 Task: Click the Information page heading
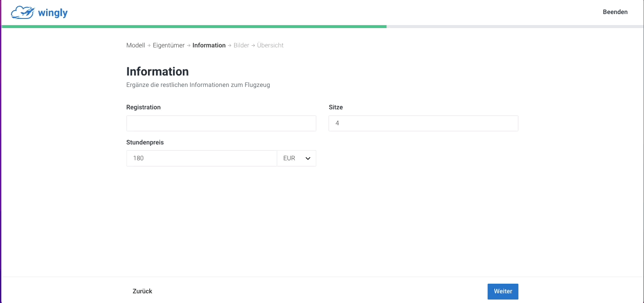[158, 72]
